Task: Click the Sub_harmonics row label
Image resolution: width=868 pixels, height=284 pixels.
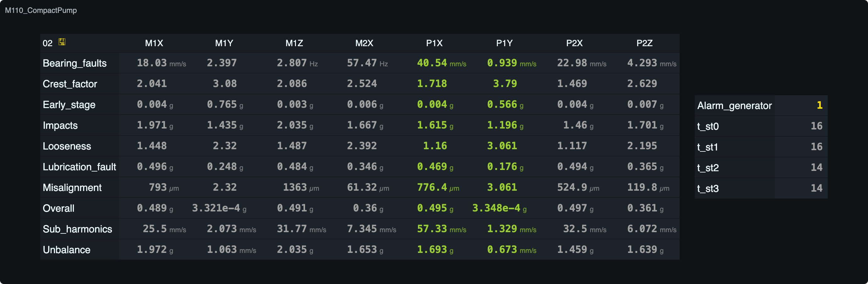Action: click(77, 229)
